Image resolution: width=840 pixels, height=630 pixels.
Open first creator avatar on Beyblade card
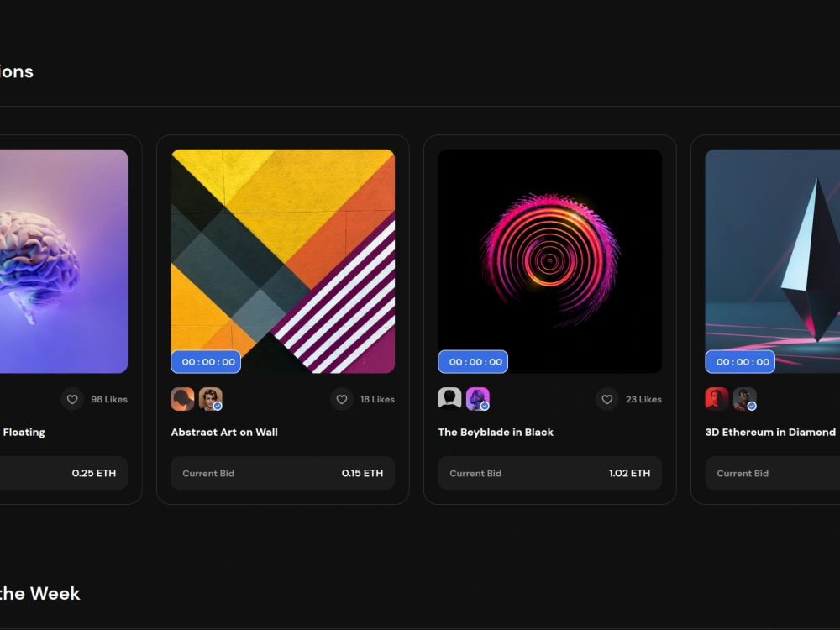(x=449, y=399)
